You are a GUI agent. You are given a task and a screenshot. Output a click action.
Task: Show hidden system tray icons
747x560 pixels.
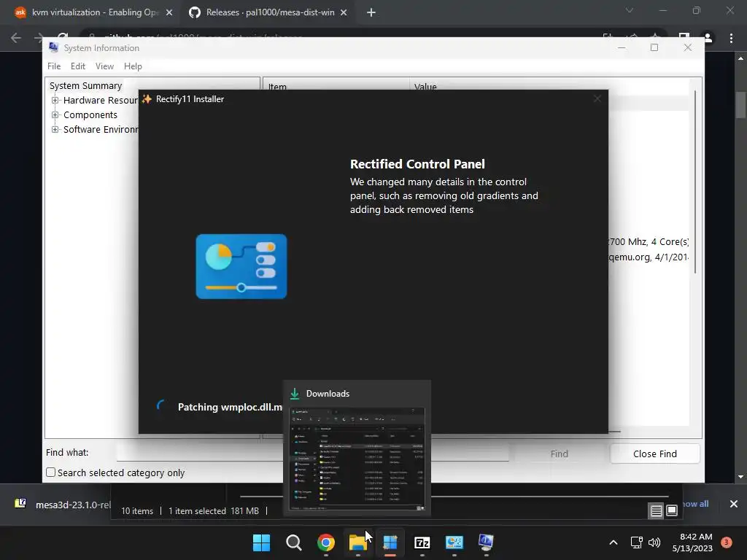pyautogui.click(x=614, y=542)
